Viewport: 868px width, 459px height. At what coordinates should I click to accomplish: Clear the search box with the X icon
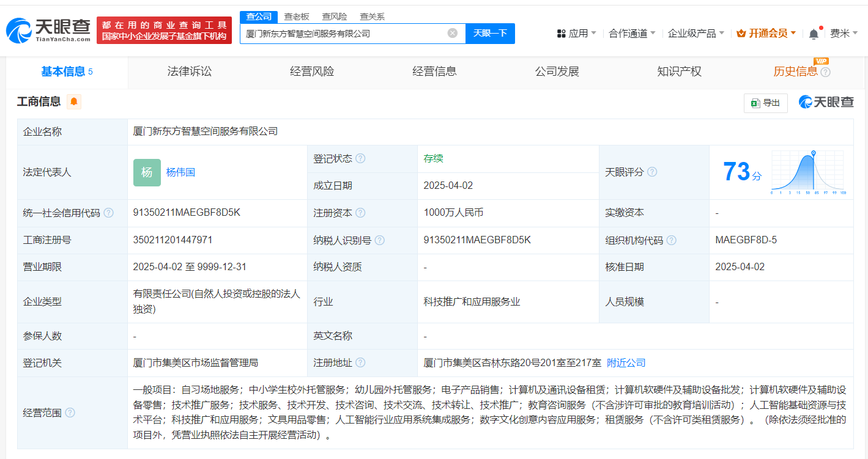(x=452, y=33)
